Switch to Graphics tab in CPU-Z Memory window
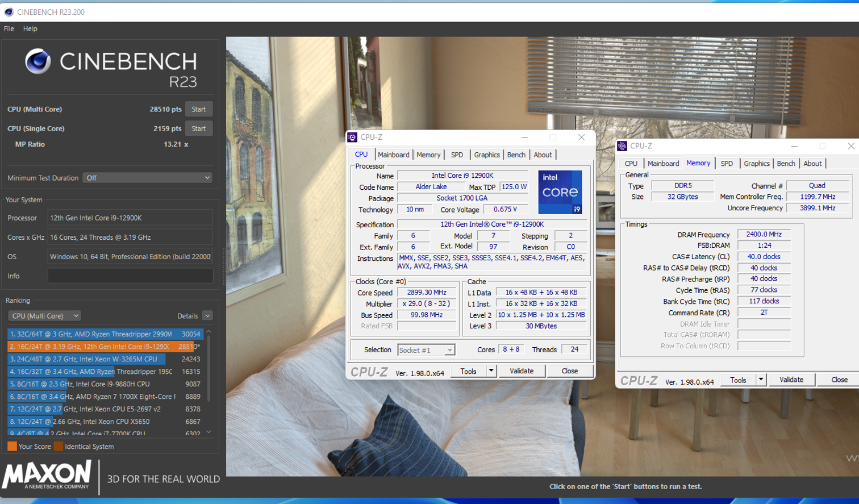The height and width of the screenshot is (504, 859). (757, 164)
